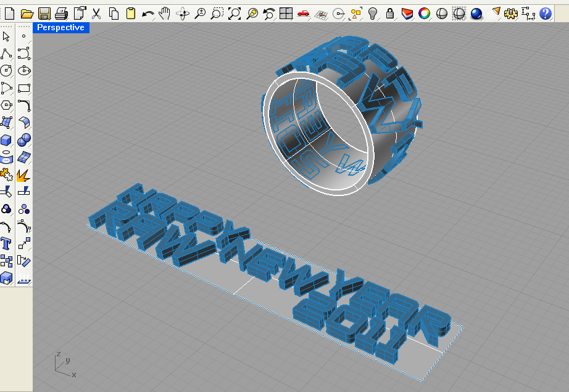Click the orange cone toolbar icon
The height and width of the screenshot is (392, 569).
pos(496,13)
